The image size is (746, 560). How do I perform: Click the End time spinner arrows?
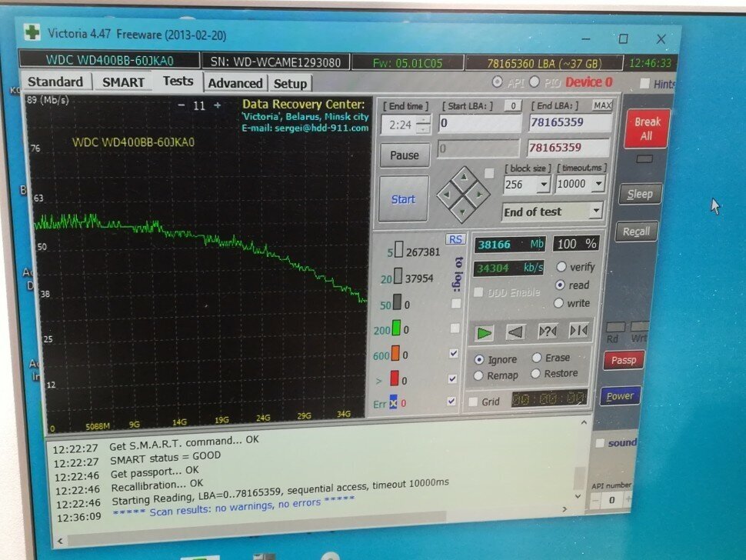(423, 125)
